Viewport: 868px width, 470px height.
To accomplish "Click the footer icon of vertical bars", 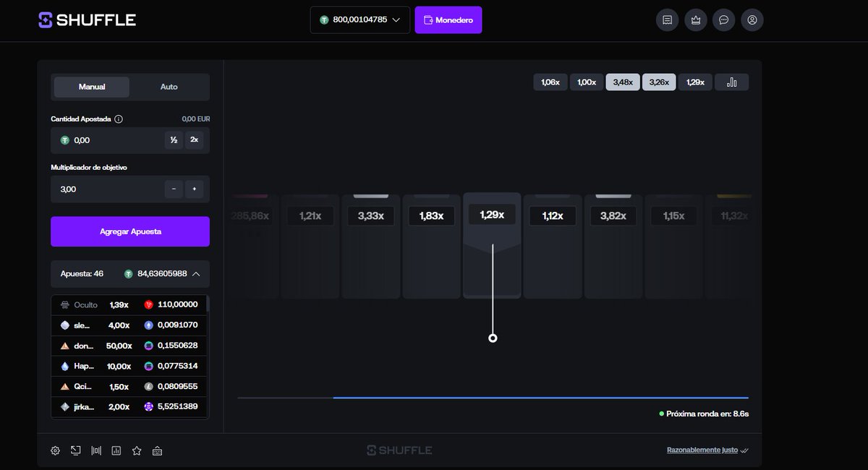I will [96, 450].
